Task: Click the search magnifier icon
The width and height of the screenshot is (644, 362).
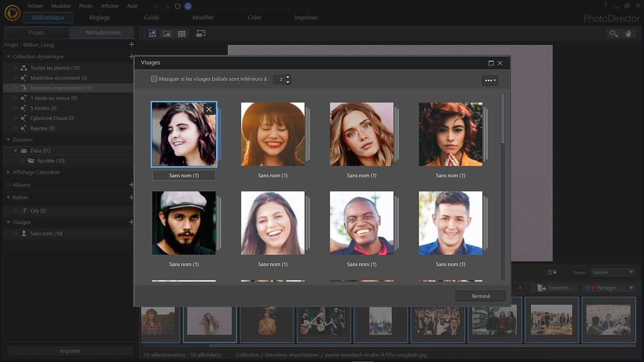Action: pos(613,33)
